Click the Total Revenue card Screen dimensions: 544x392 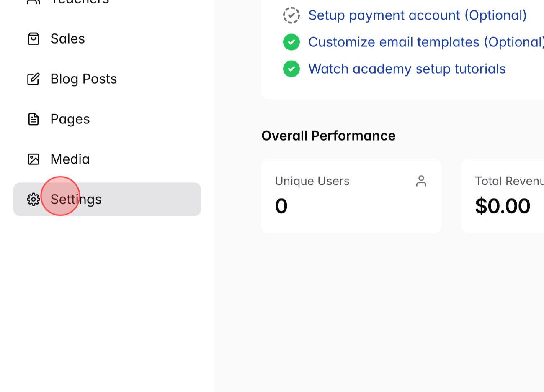(509, 195)
